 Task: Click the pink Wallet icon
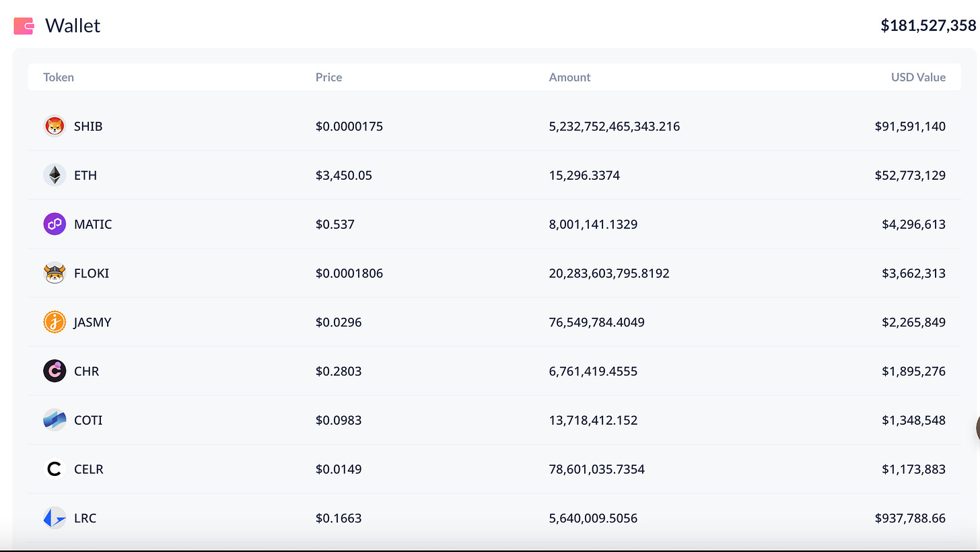coord(24,26)
